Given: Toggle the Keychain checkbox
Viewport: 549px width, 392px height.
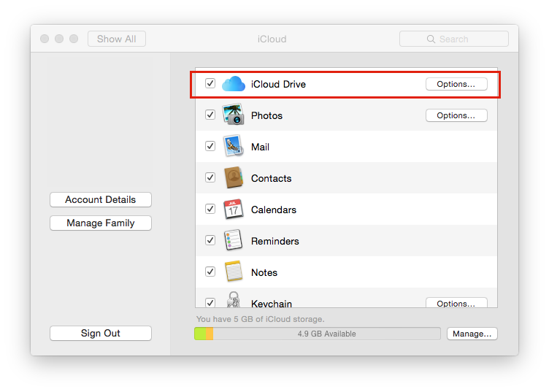Looking at the screenshot, I should (x=210, y=302).
